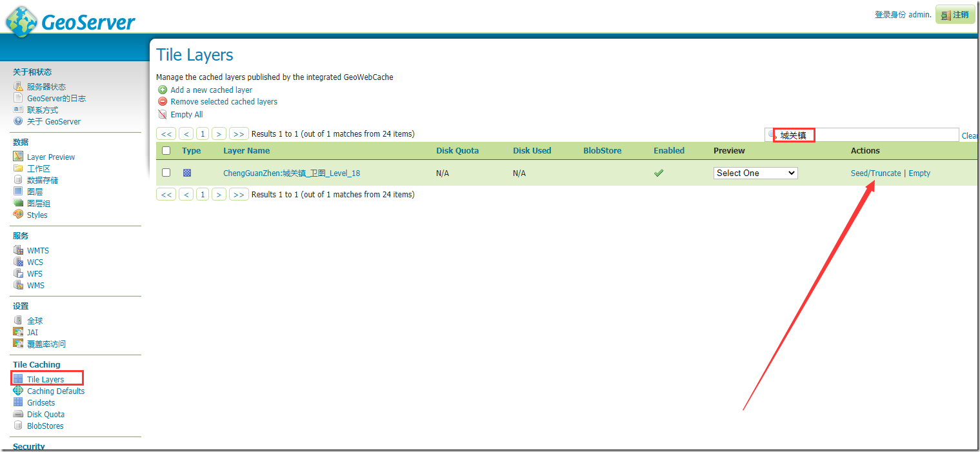Click the BlobStores icon
The width and height of the screenshot is (980, 452).
tap(18, 426)
